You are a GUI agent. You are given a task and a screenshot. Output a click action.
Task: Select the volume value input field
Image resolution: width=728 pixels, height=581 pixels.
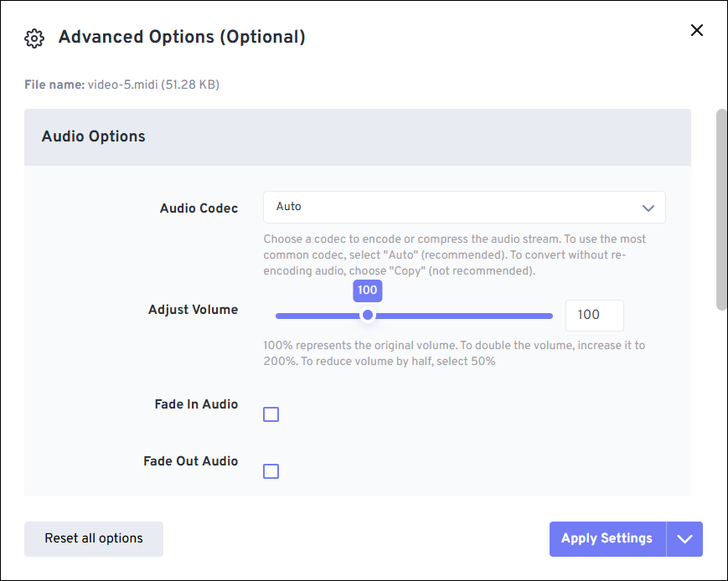594,315
